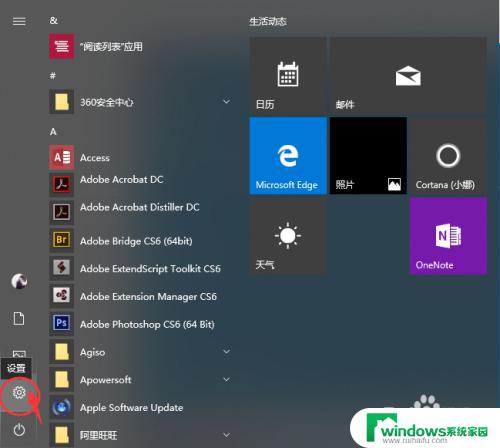Select the Apowersoft label
This screenshot has width=500, height=448.
pyautogui.click(x=106, y=380)
